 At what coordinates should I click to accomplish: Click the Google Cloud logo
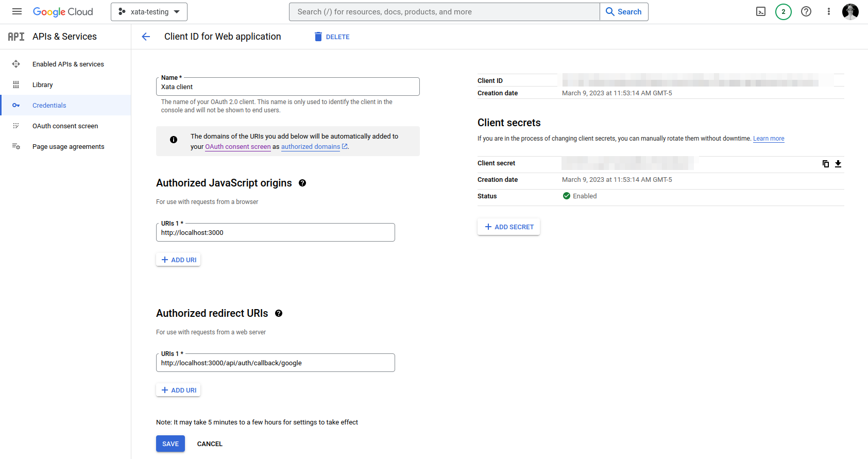[x=63, y=12]
